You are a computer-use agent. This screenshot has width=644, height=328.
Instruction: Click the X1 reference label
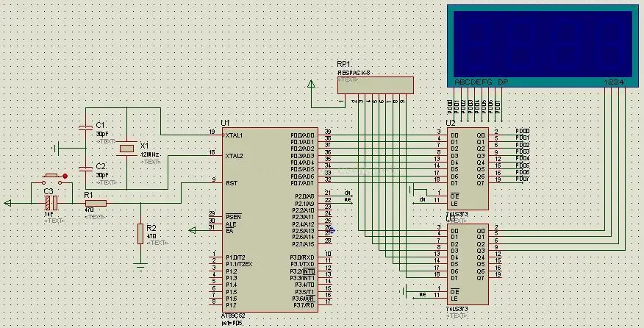[x=144, y=146]
